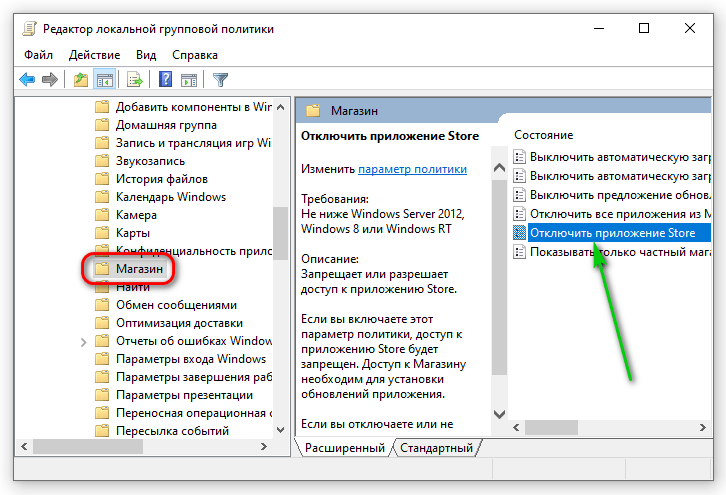Click folder icon beside Оптимизация доставки
Viewport: 726px width, 495px height.
(x=102, y=323)
